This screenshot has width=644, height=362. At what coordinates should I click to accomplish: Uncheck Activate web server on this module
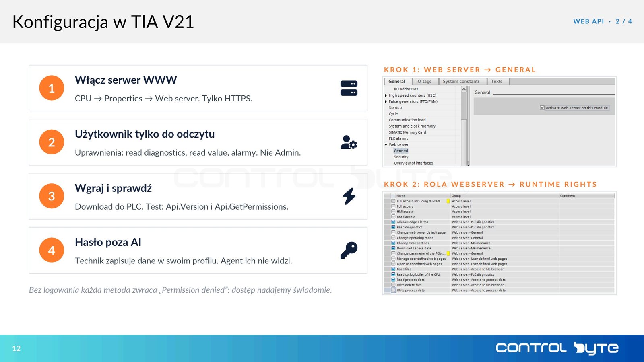click(542, 108)
